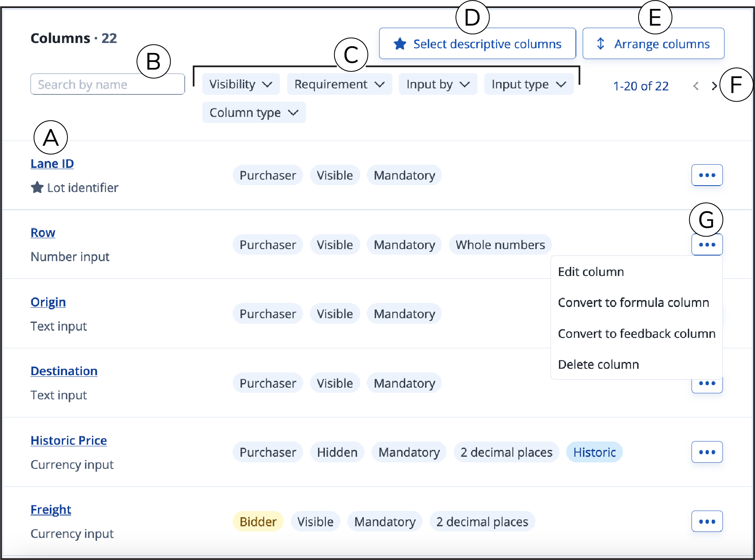Click Mandatory tag on Lane ID row
Screen dimensions: 755x560
(404, 175)
